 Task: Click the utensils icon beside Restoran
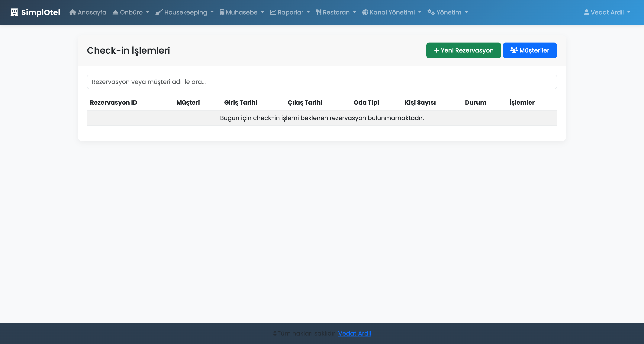(x=318, y=12)
